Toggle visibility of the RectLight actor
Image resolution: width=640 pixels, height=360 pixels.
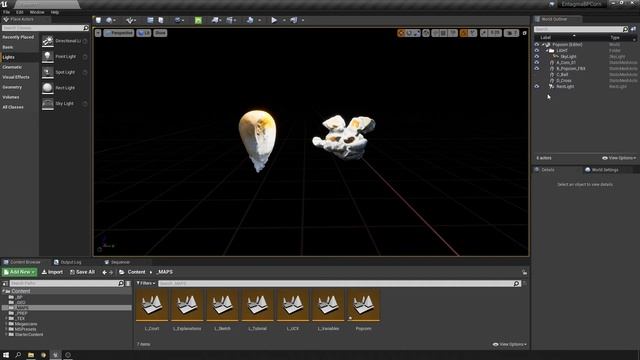537,87
